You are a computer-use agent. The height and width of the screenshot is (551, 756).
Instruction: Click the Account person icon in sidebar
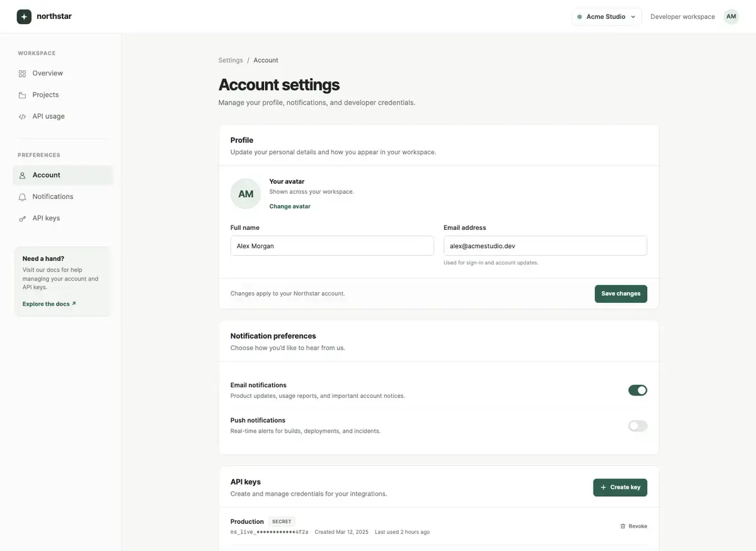coord(22,176)
